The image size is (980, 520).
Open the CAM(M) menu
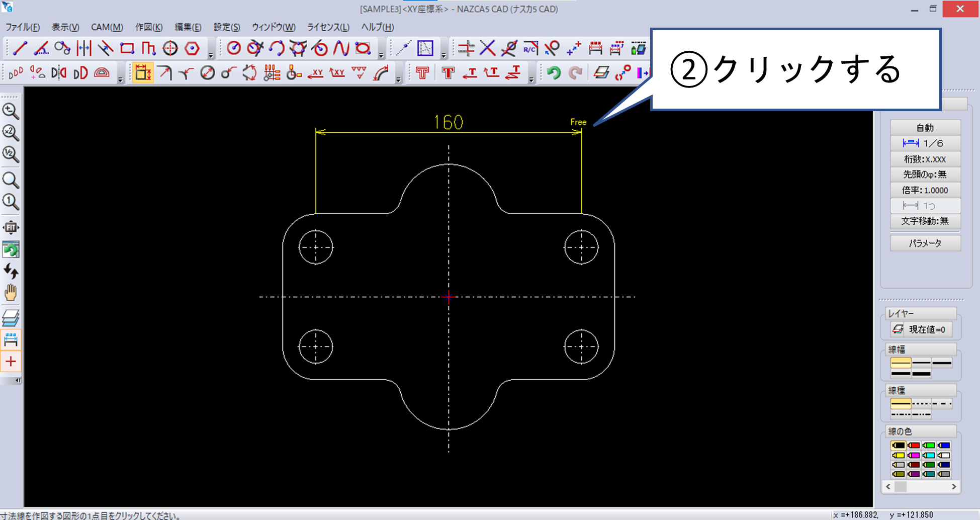coord(107,27)
